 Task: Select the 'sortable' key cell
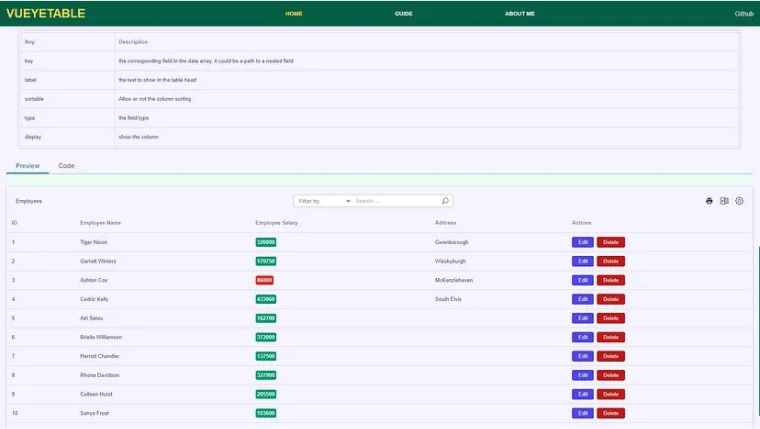[34, 99]
